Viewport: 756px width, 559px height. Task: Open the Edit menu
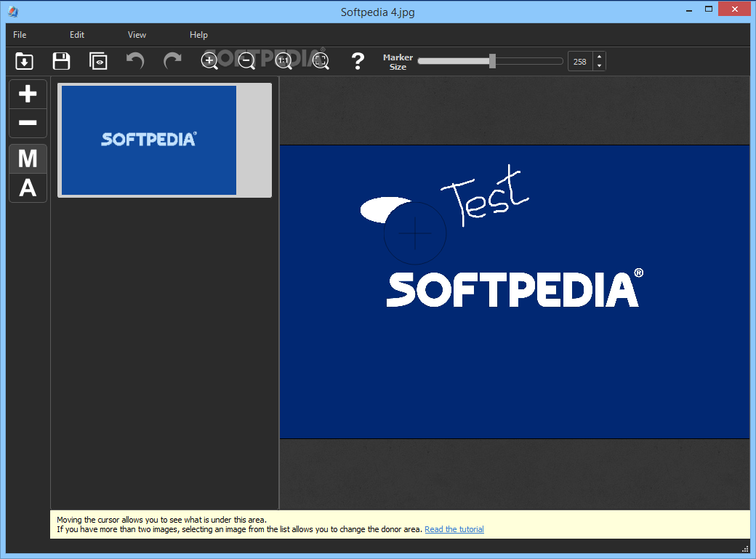click(76, 35)
